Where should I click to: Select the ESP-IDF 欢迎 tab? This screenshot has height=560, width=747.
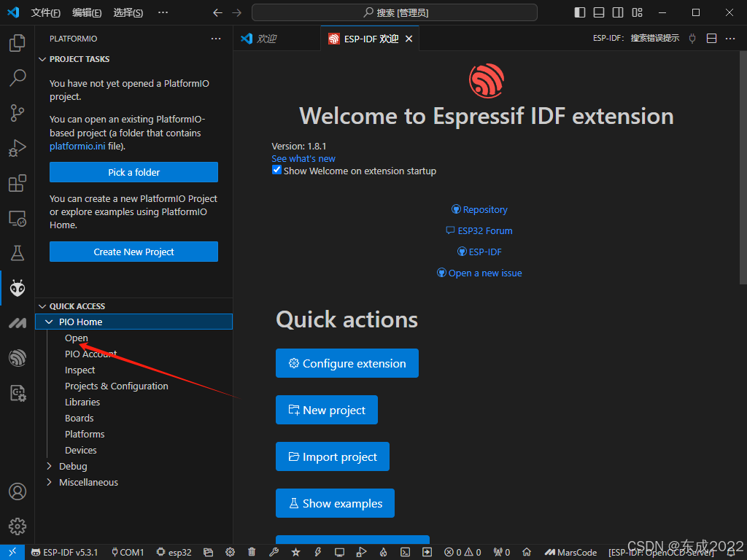click(x=371, y=39)
